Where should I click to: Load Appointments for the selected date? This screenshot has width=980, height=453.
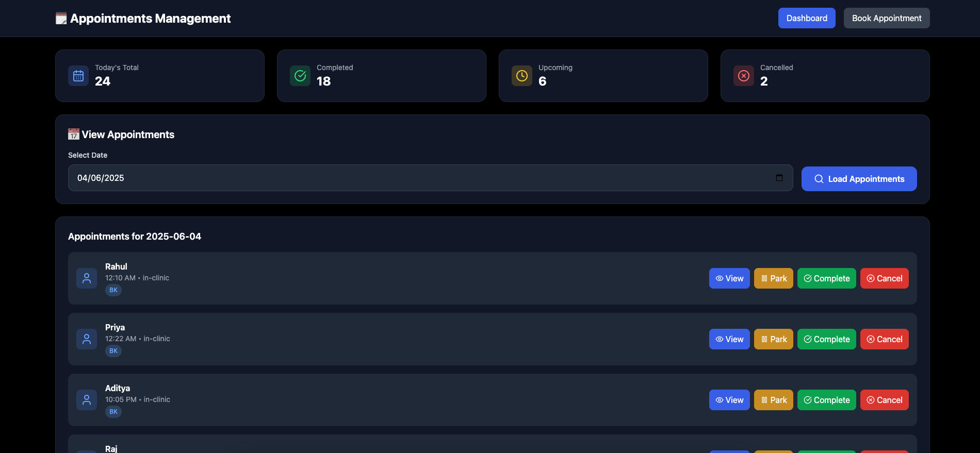pos(859,179)
